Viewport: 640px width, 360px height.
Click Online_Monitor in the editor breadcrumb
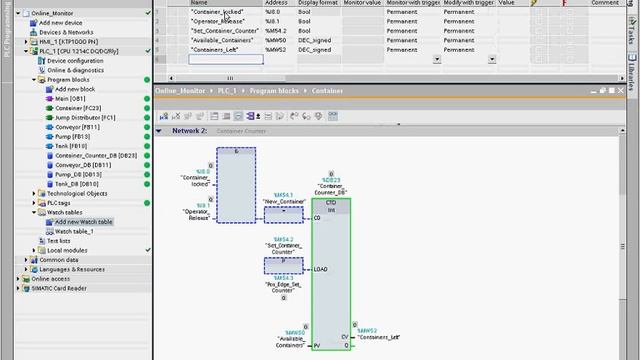tap(180, 91)
